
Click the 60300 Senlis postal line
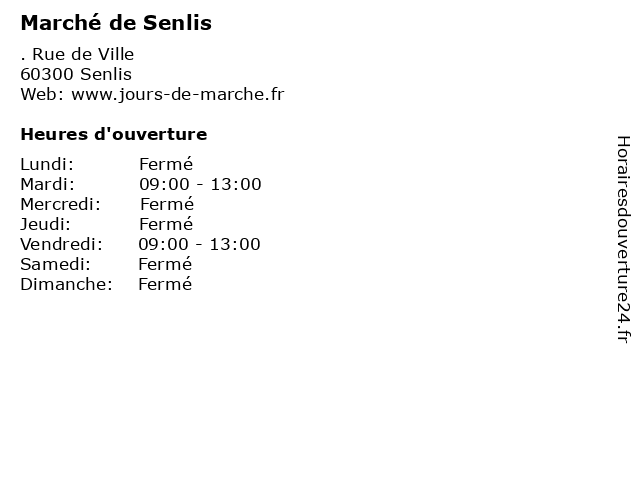click(x=76, y=74)
